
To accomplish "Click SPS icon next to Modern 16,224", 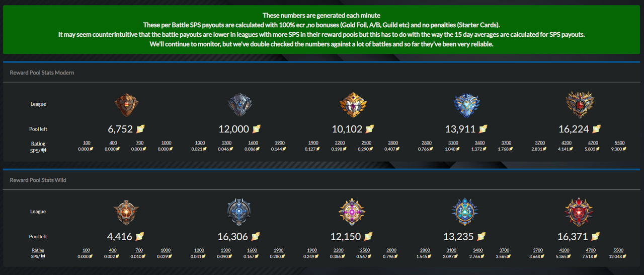I will (597, 129).
